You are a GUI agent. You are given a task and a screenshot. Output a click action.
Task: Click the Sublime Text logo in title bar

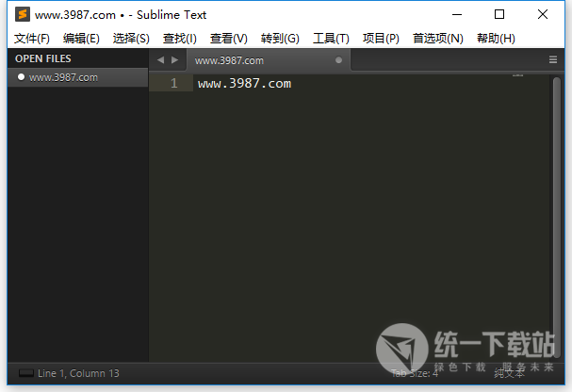(x=23, y=15)
